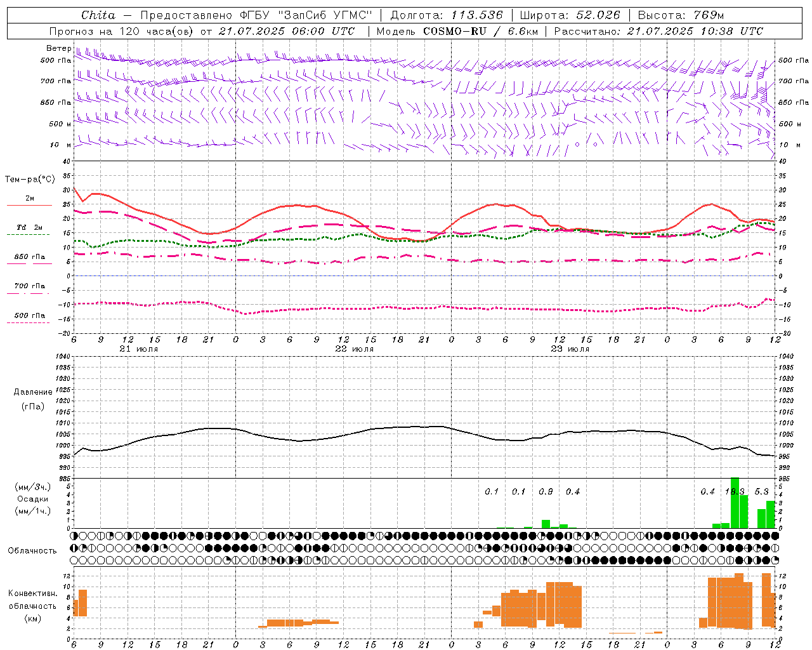The width and height of the screenshot is (812, 650).
Task: Click "Рассчитано: 21.07.2025 10:38 UTC" text
Action: [x=658, y=31]
